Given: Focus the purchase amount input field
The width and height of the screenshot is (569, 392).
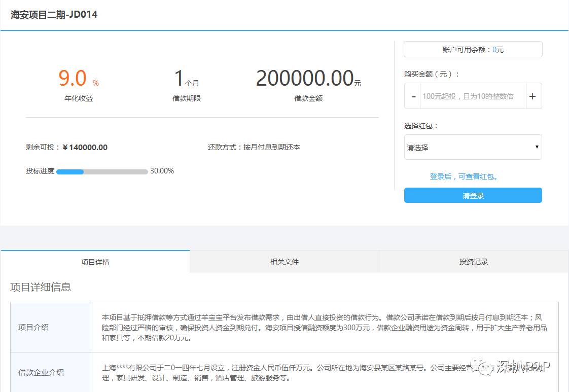Looking at the screenshot, I should (x=473, y=96).
